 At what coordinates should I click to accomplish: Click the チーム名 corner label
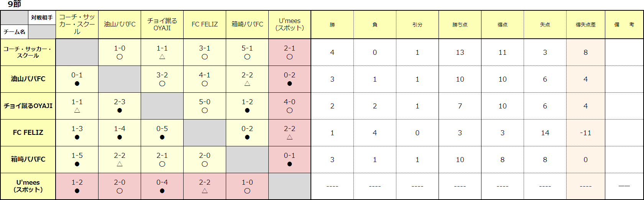point(15,32)
